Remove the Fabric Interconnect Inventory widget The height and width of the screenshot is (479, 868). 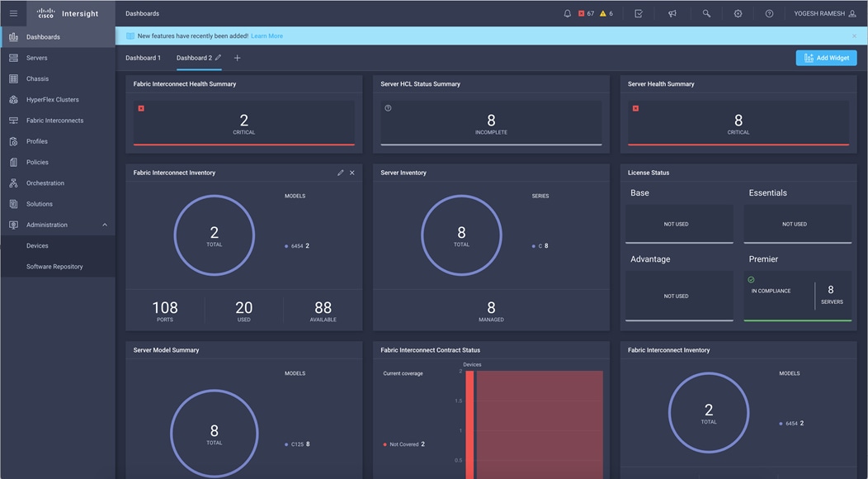[352, 173]
